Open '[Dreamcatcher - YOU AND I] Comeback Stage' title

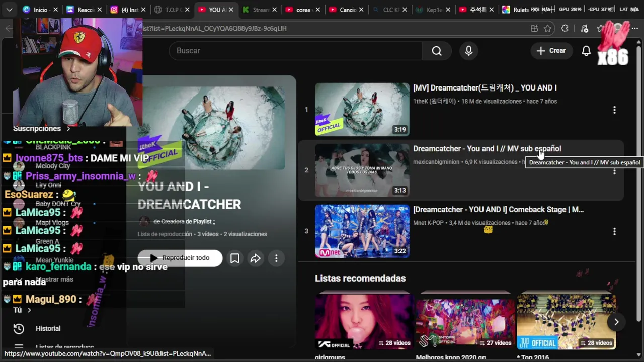498,210
